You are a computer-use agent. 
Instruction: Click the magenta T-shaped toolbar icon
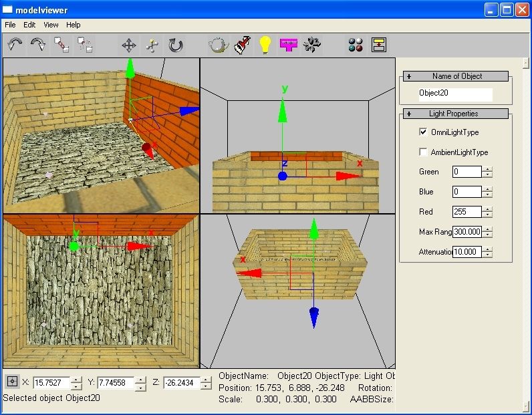coord(289,45)
